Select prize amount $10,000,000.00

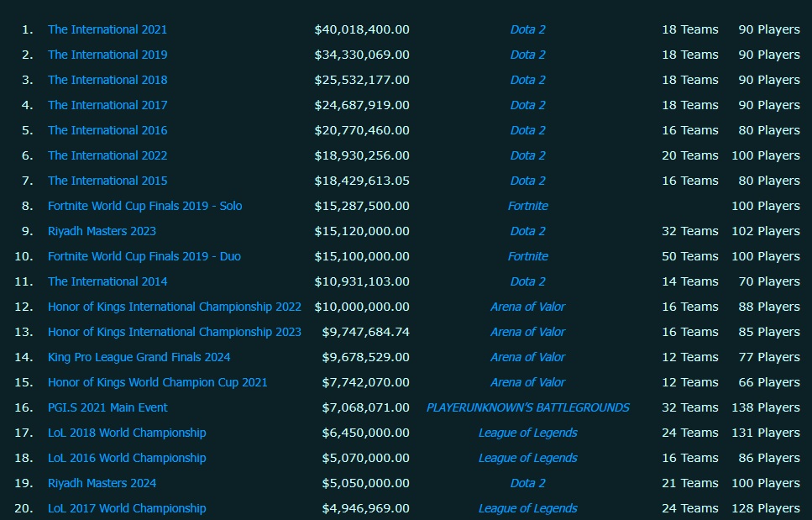[x=361, y=307]
